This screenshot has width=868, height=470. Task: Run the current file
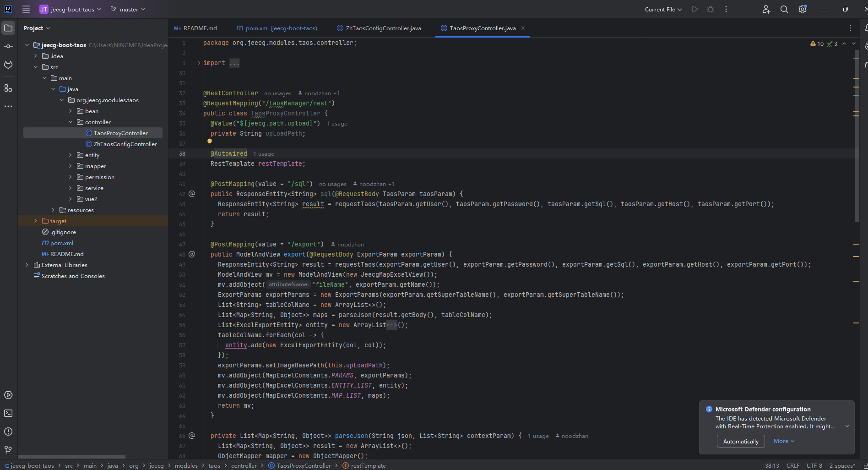click(695, 9)
